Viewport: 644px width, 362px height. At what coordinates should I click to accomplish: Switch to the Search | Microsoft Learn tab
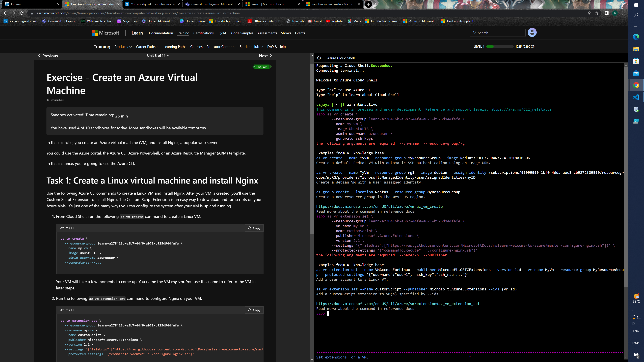click(273, 4)
